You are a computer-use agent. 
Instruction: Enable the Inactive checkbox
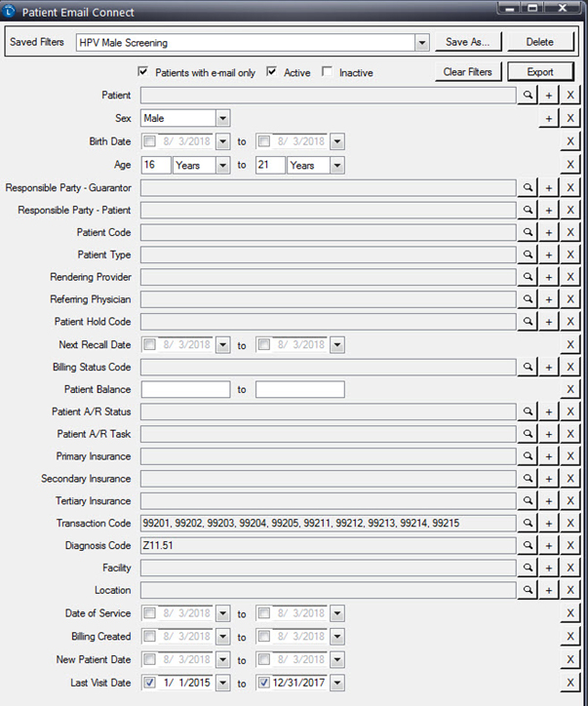click(328, 71)
